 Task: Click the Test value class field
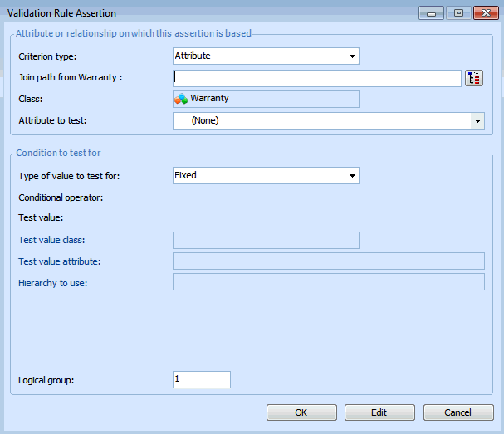tap(266, 241)
